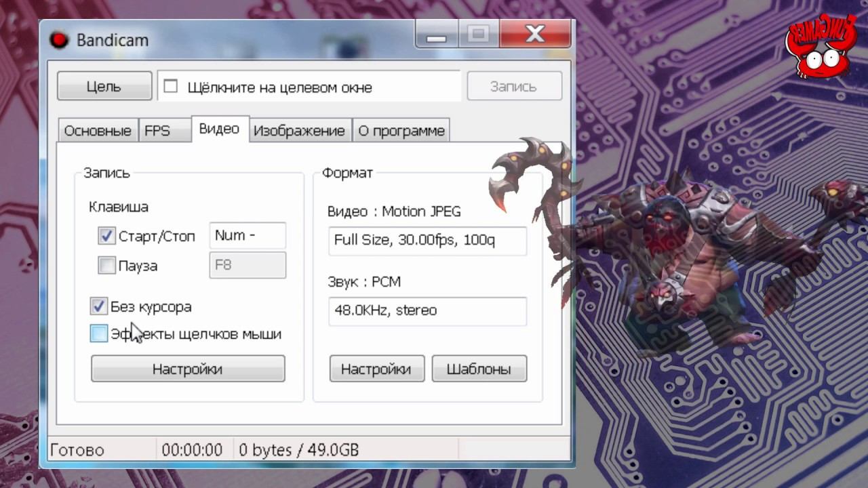Open the FPS tab

click(165, 131)
